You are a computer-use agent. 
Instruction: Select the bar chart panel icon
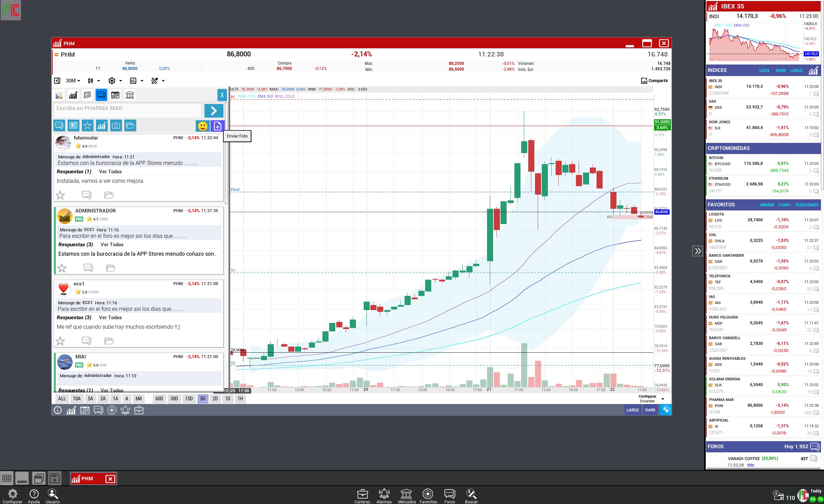pyautogui.click(x=59, y=95)
